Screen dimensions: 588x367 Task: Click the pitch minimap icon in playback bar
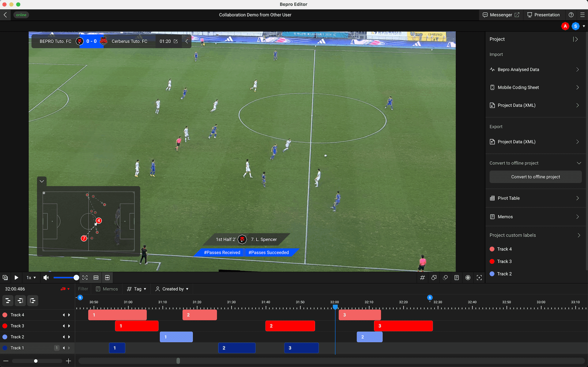click(x=107, y=278)
